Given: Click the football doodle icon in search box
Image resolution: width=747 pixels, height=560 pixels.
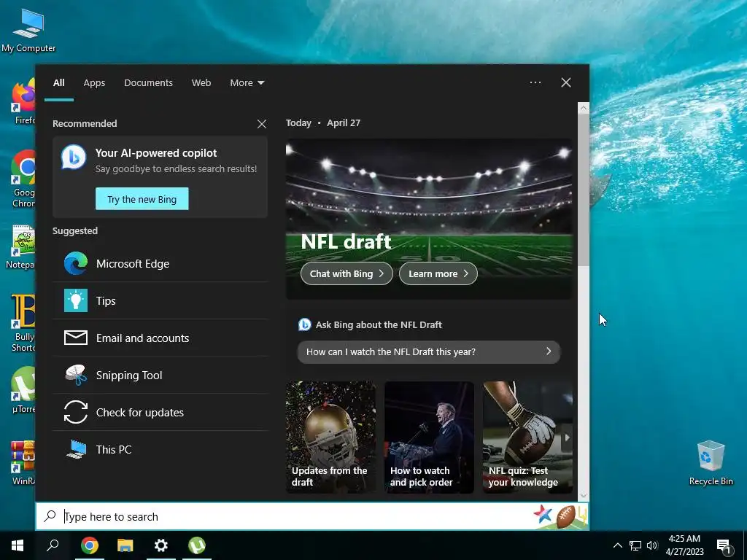Looking at the screenshot, I should pyautogui.click(x=566, y=516).
